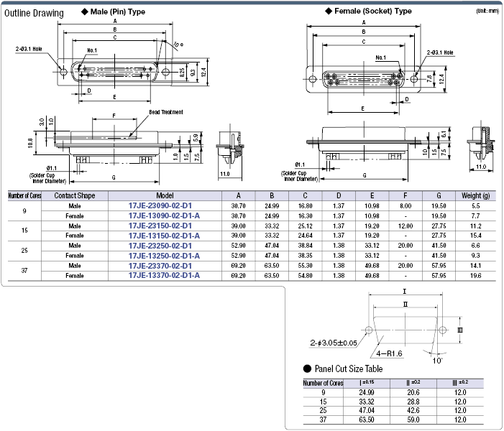Open model link 17JE-13090-02-D1-A
Screen dimensions: 504x431
coord(164,215)
